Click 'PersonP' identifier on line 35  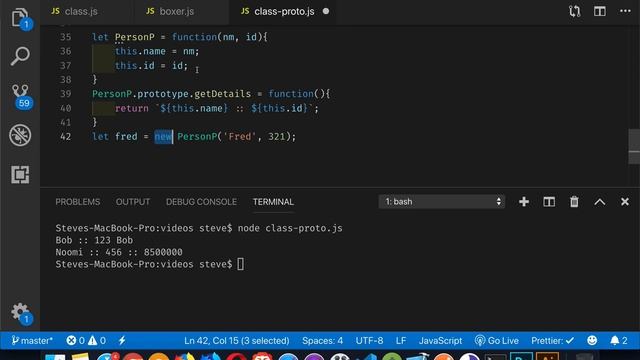135,37
